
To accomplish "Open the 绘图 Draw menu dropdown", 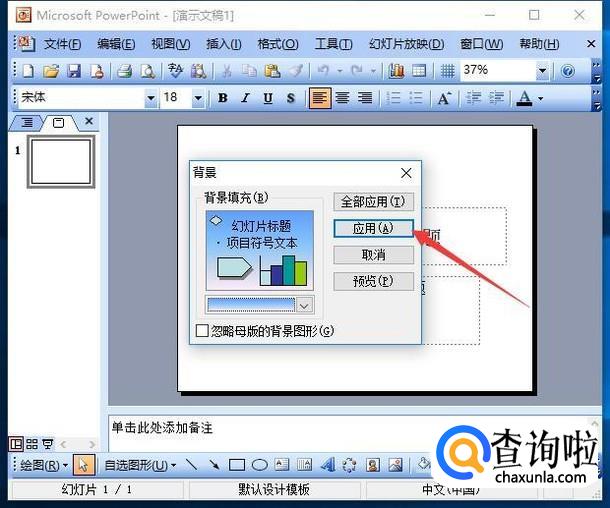I will (x=44, y=465).
